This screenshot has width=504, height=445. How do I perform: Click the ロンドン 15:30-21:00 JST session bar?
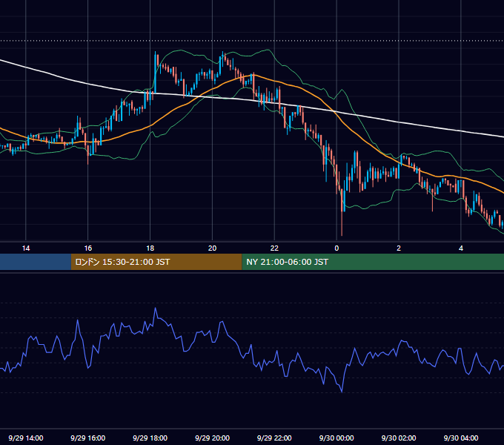[156, 262]
